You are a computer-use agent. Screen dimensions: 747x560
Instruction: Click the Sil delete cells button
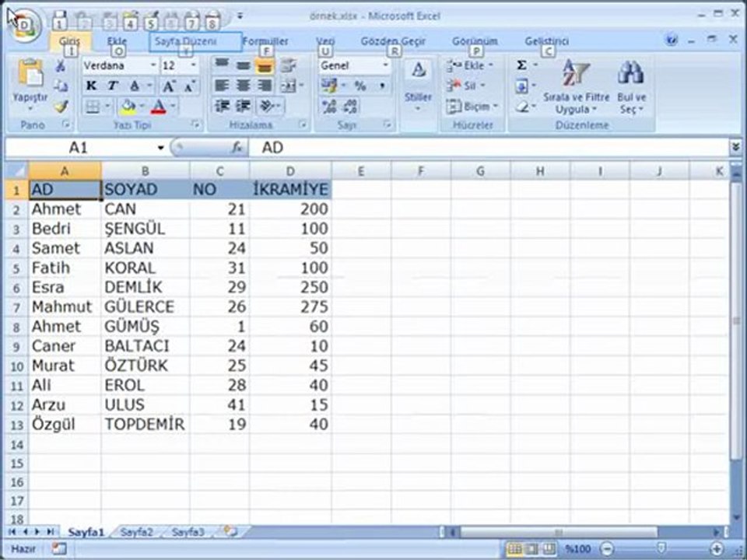point(466,86)
